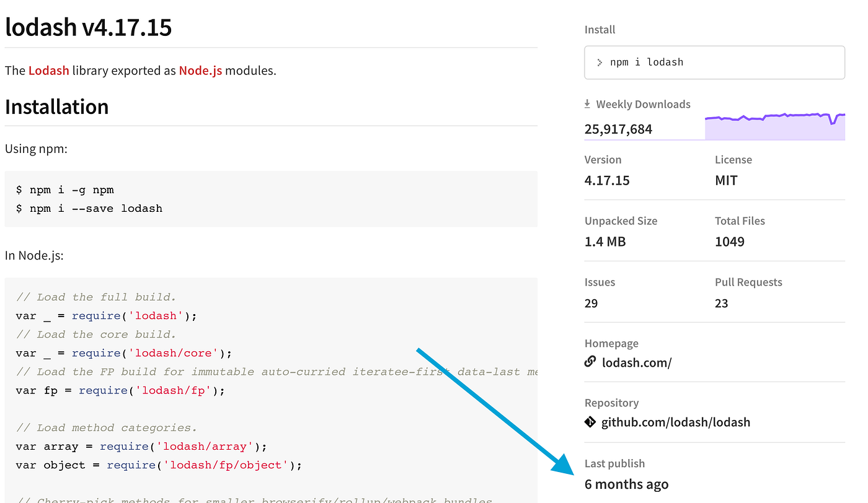Click the Pull Requests count 23
The width and height of the screenshot is (868, 503).
tap(722, 303)
